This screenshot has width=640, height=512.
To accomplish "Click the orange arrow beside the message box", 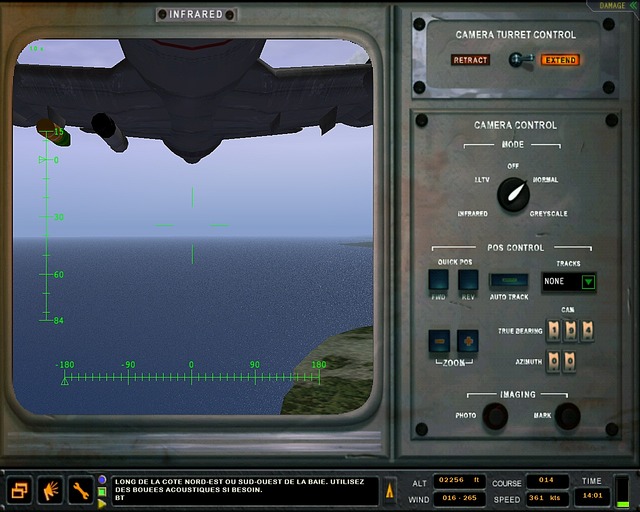I will (390, 490).
